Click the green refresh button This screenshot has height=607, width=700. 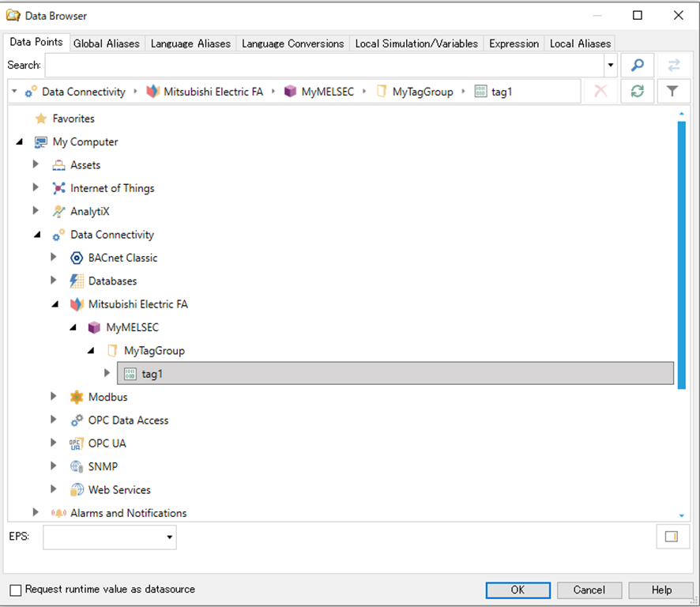pyautogui.click(x=637, y=91)
